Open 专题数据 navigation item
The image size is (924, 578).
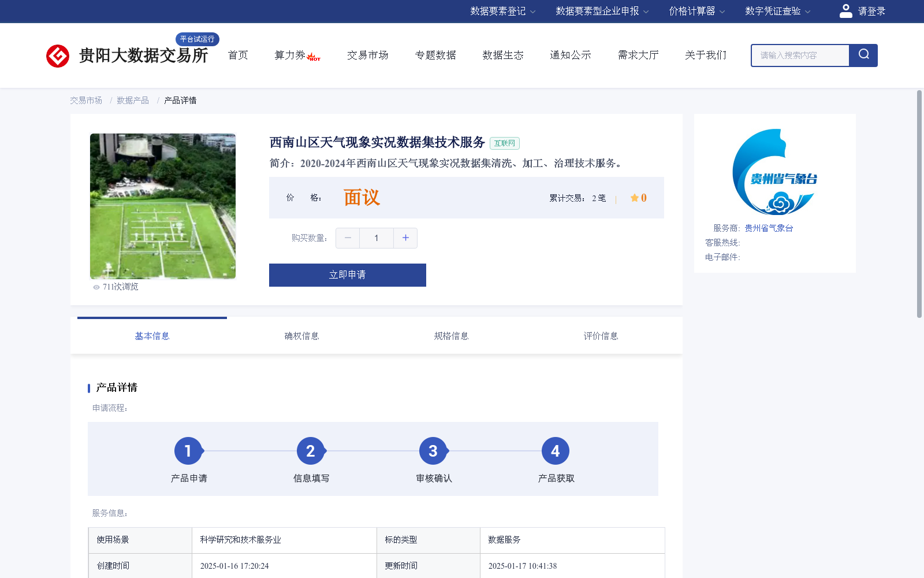point(435,55)
